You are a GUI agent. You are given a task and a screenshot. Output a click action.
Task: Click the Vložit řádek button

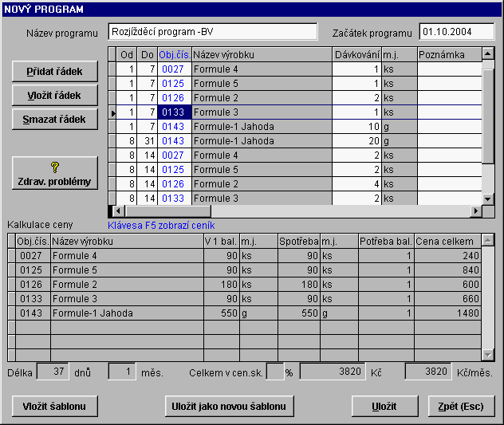[x=55, y=95]
